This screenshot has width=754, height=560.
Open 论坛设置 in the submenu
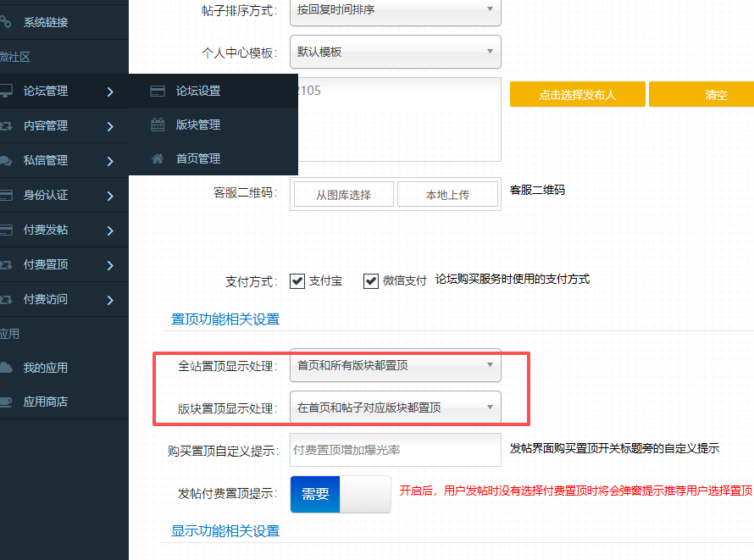coord(197,91)
